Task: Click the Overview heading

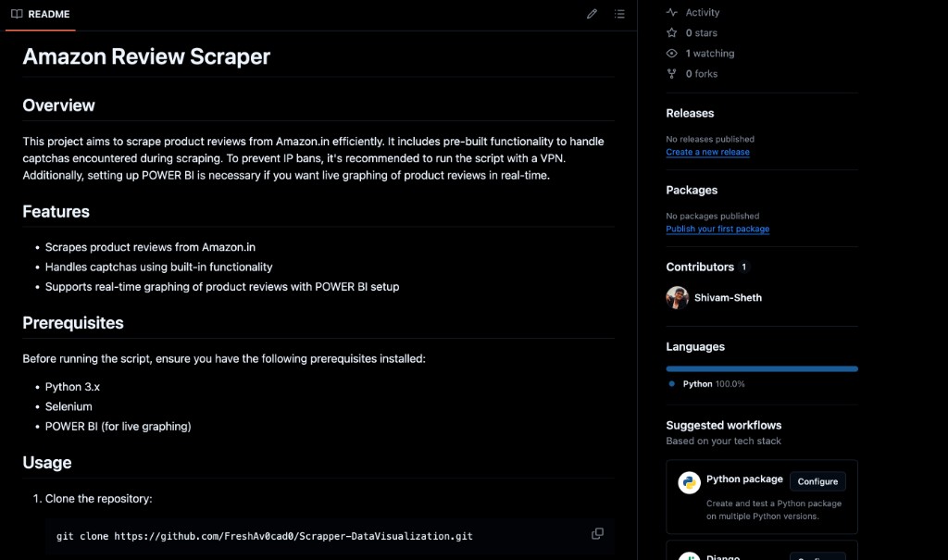Action: [x=58, y=106]
